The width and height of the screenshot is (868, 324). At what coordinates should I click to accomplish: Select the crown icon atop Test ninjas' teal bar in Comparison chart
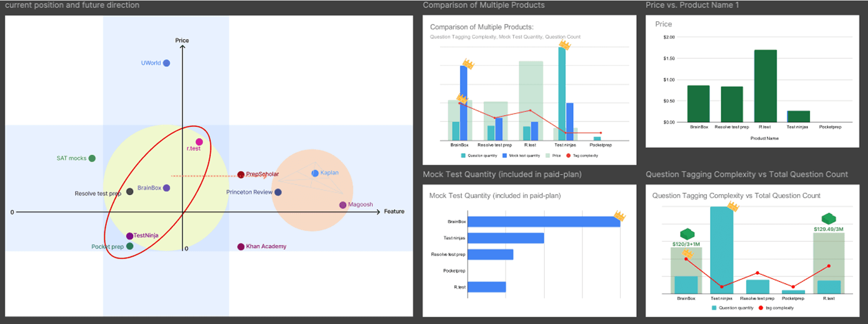[565, 45]
